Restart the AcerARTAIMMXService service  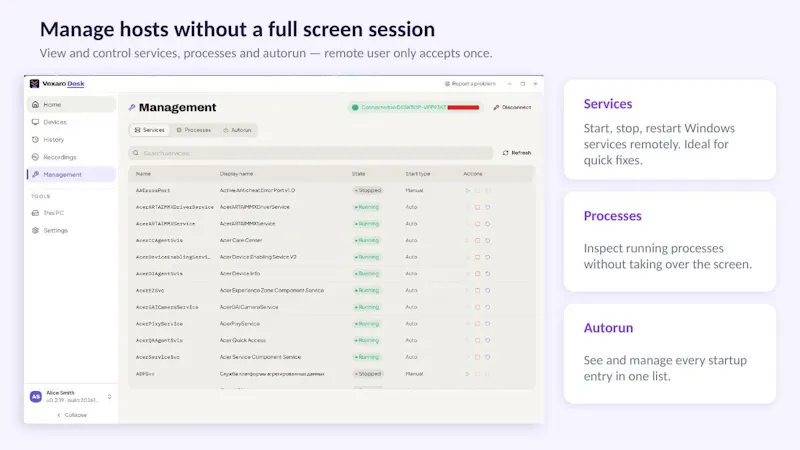[488, 224]
